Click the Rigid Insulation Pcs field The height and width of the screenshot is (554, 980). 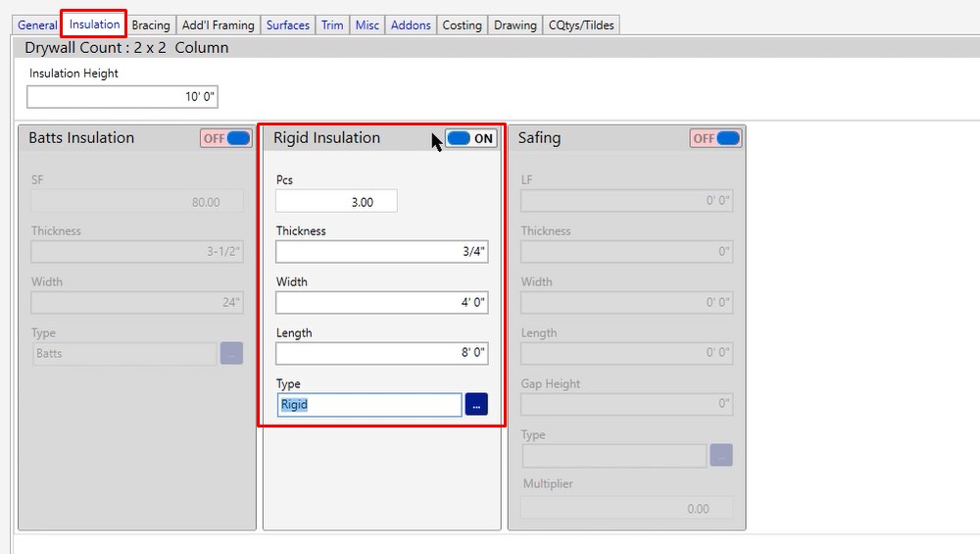click(x=336, y=201)
